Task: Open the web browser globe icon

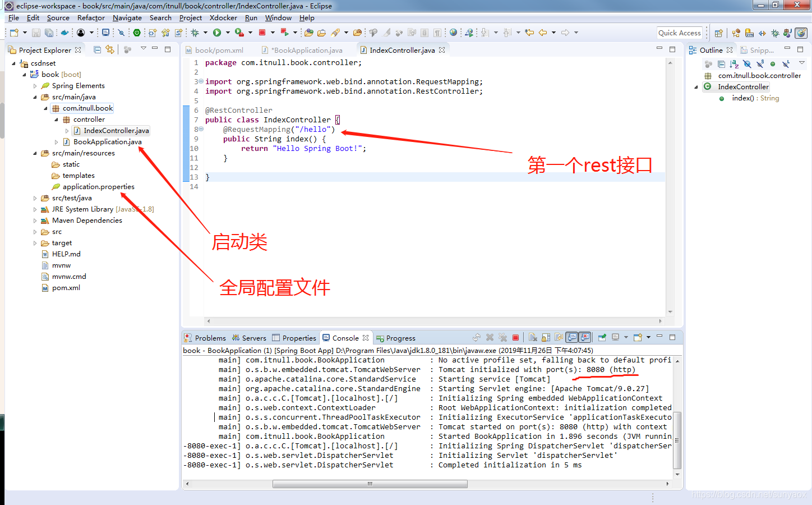Action: pyautogui.click(x=453, y=33)
